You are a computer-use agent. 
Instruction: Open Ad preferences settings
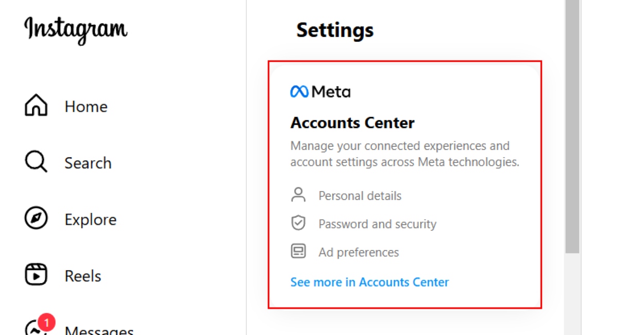(x=358, y=252)
